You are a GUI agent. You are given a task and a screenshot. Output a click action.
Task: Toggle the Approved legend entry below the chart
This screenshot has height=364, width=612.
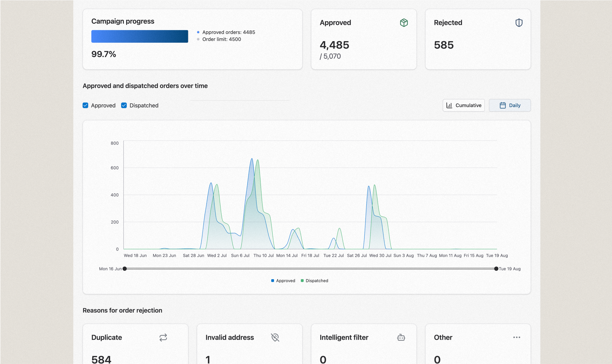pos(283,281)
